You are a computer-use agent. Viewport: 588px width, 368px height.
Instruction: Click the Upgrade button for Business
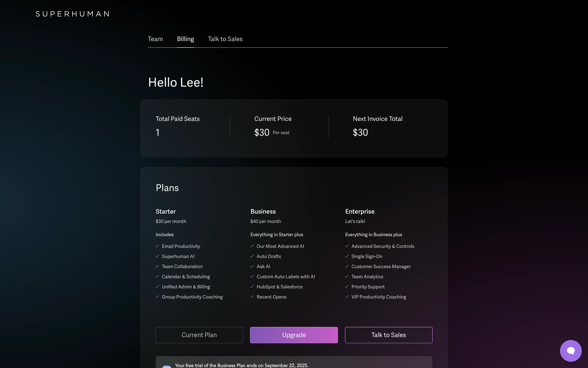point(294,335)
